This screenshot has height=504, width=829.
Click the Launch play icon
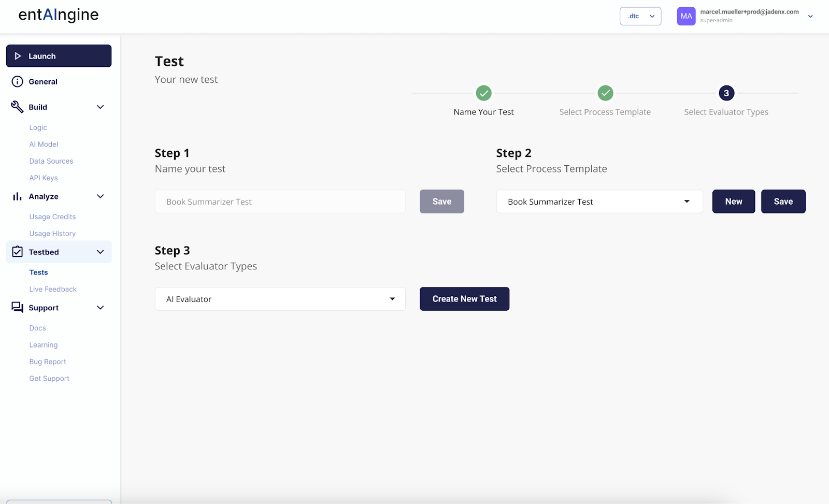[x=18, y=56]
